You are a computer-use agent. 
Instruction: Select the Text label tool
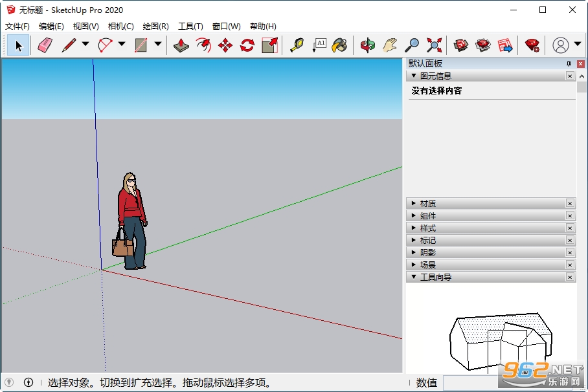click(319, 45)
